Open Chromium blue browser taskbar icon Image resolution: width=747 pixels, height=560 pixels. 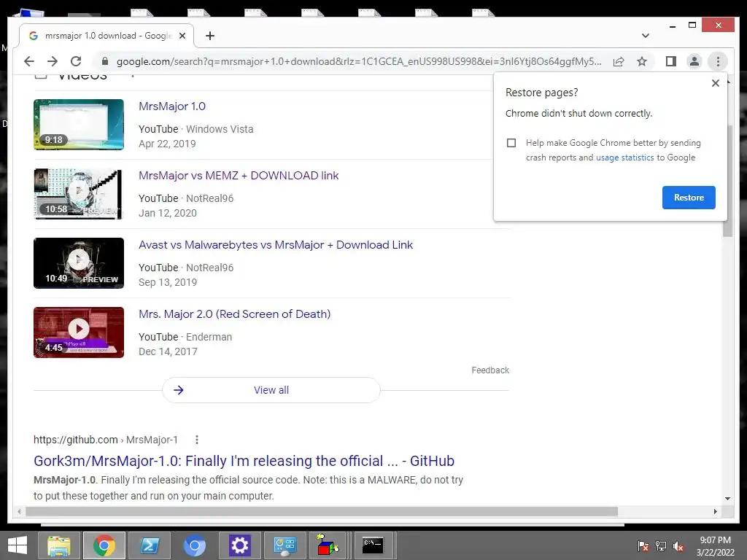pos(194,545)
